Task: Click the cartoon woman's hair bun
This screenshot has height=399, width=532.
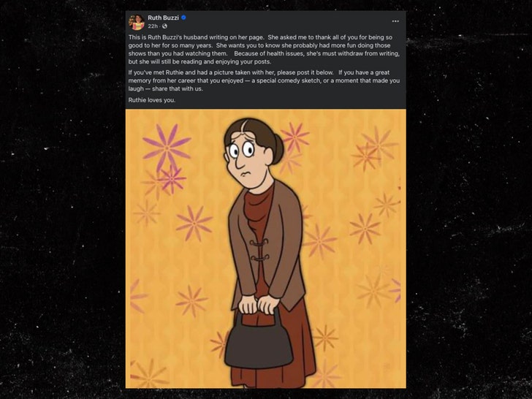Action: [x=278, y=149]
